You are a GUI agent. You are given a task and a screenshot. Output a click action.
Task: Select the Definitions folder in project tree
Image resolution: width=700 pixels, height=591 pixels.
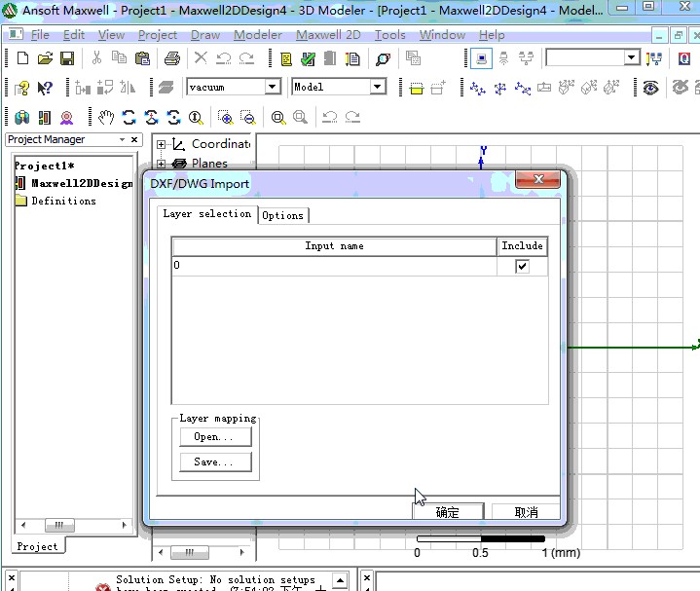coord(63,201)
